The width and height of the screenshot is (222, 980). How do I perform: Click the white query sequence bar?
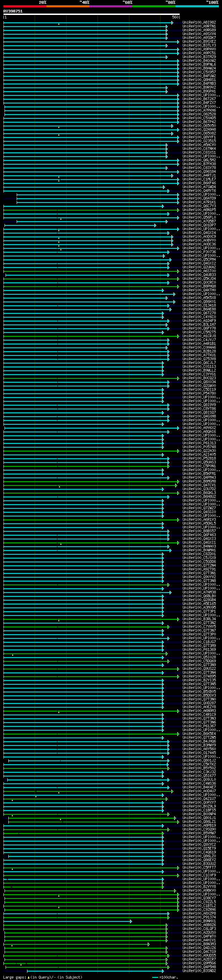click(92, 14)
